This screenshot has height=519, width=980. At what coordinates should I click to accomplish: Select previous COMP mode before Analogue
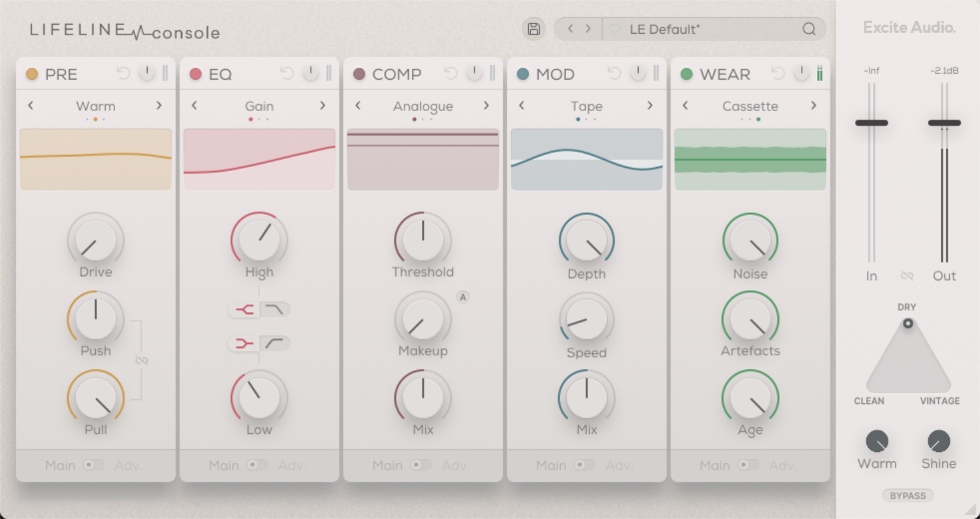click(358, 105)
